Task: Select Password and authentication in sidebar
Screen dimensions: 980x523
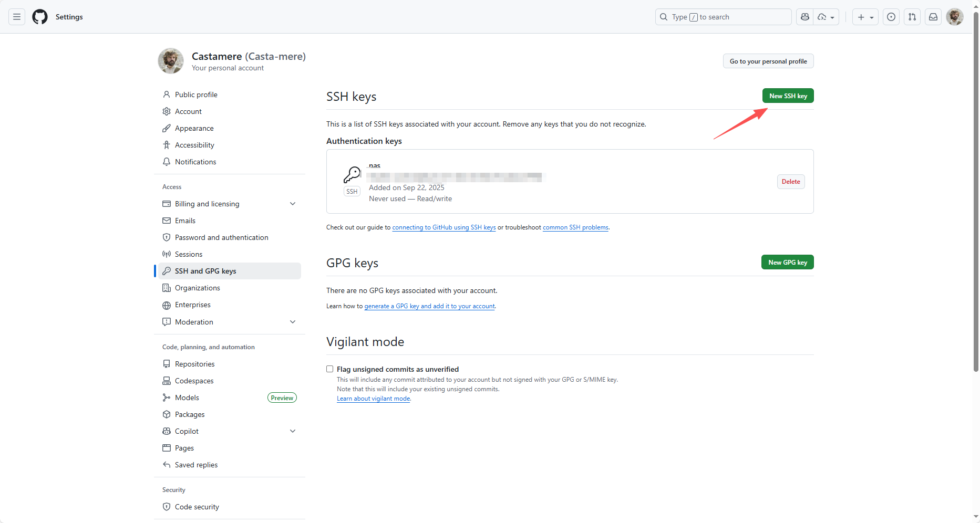Action: [x=221, y=237]
